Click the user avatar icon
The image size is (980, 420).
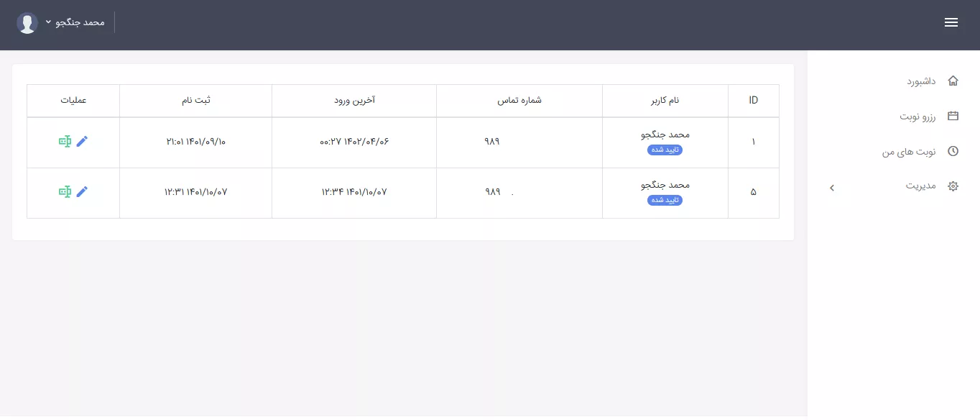[x=27, y=23]
